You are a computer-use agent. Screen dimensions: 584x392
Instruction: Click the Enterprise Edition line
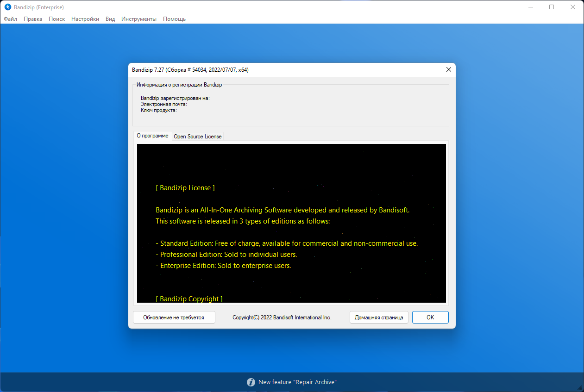coord(223,266)
